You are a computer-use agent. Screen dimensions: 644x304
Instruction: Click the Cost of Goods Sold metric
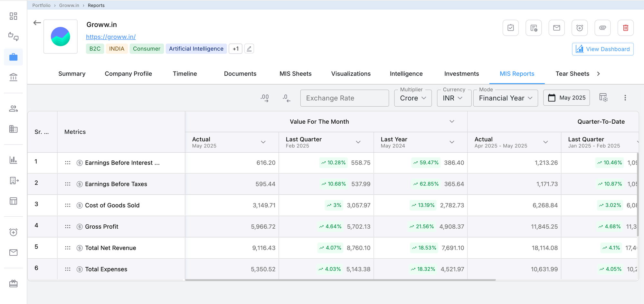pyautogui.click(x=112, y=205)
